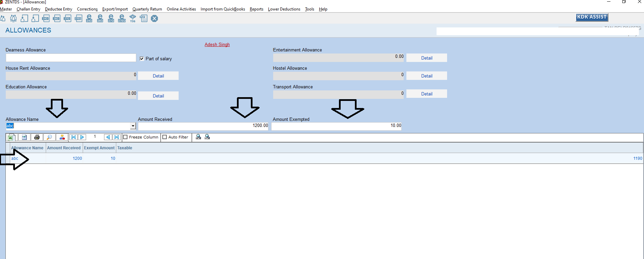The image size is (644, 259).
Task: Click the 1200 amount received cell
Action: 64,158
